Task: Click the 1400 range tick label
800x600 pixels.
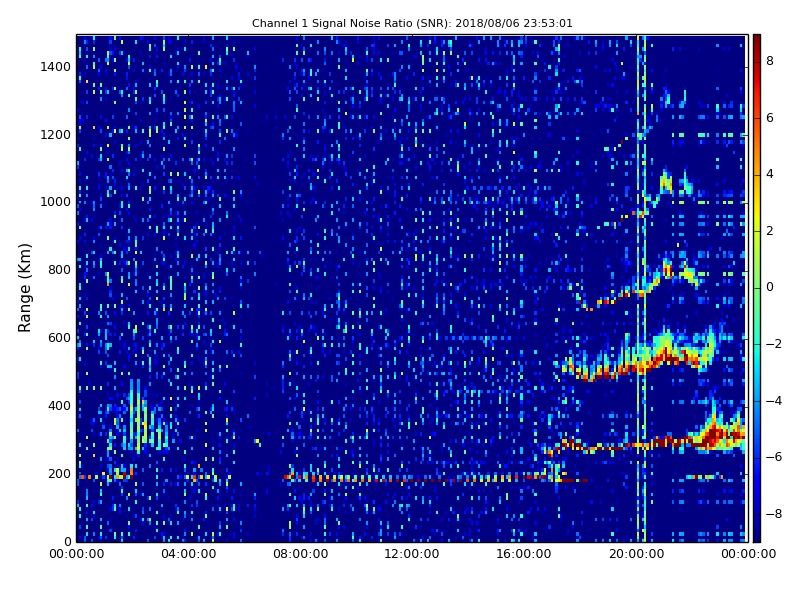Action: pyautogui.click(x=56, y=67)
